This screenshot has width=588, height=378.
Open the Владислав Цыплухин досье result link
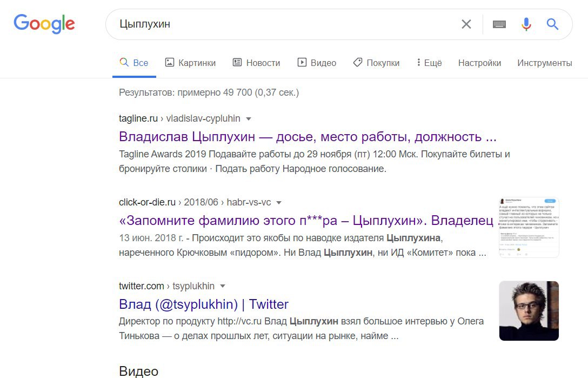point(308,136)
